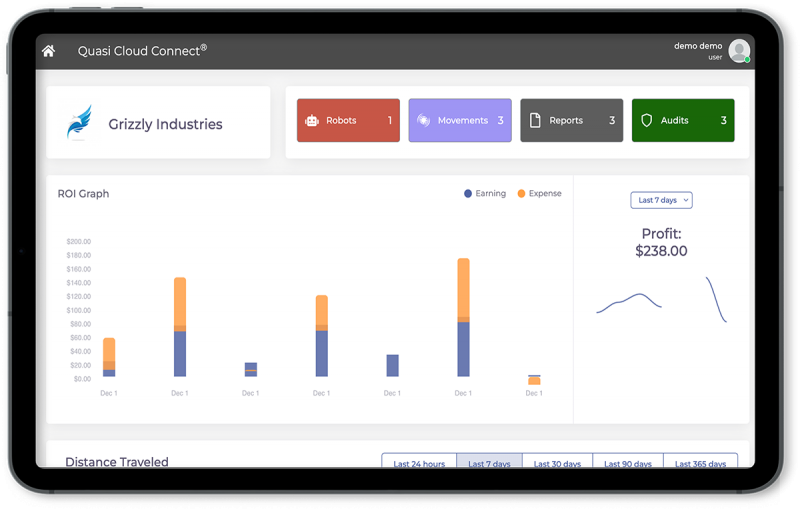800x511 pixels.
Task: Select the Last 30 days tab
Action: coord(557,463)
